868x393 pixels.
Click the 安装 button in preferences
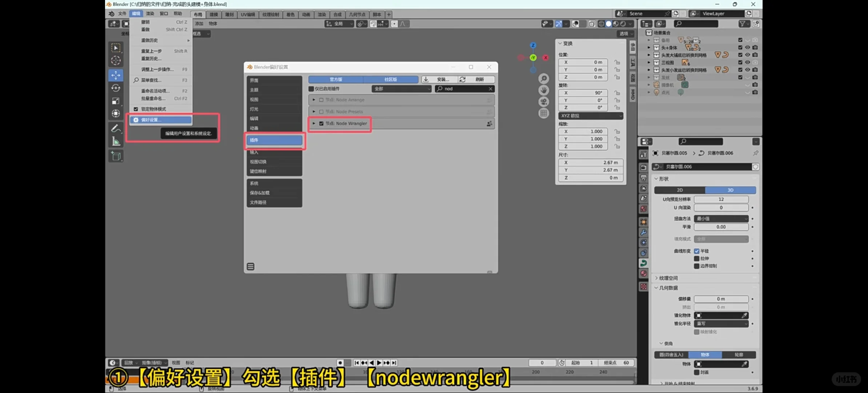(439, 79)
